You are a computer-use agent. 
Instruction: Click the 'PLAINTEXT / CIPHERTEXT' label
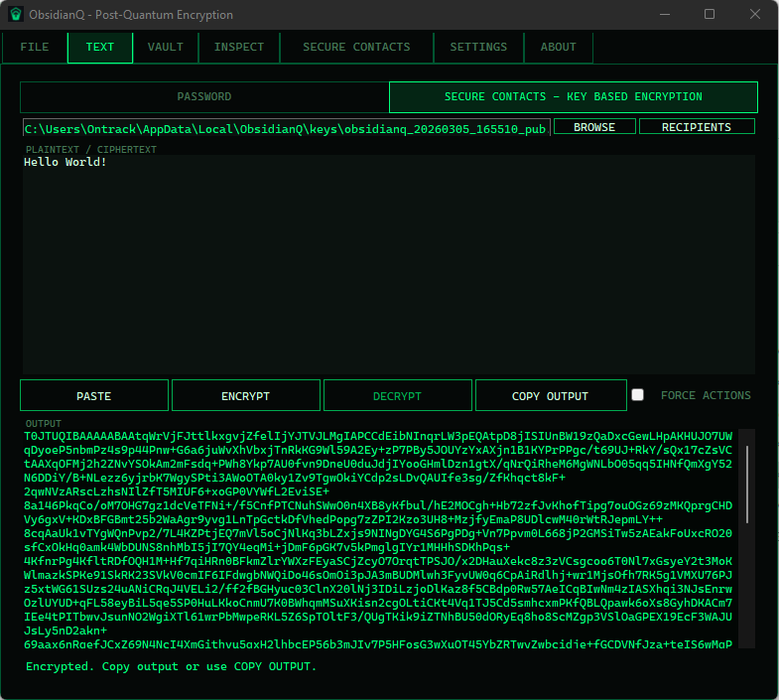(91, 149)
